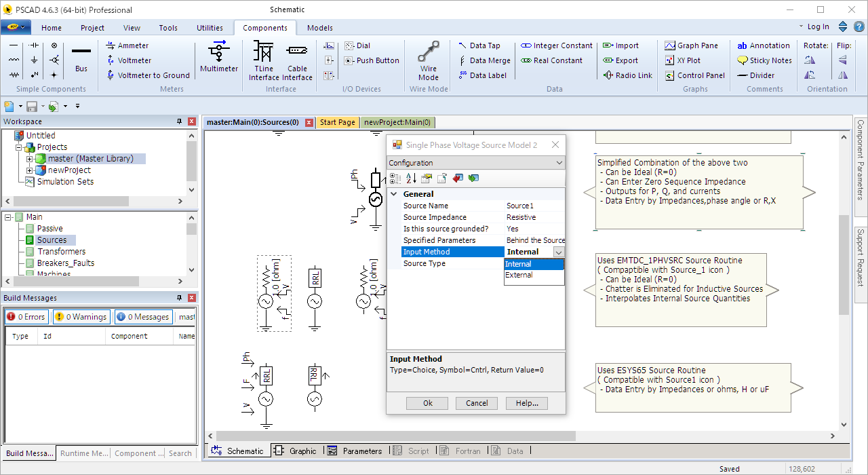Select Transformers in the Main tree
Screen dimensions: 868x475
pyautogui.click(x=62, y=252)
